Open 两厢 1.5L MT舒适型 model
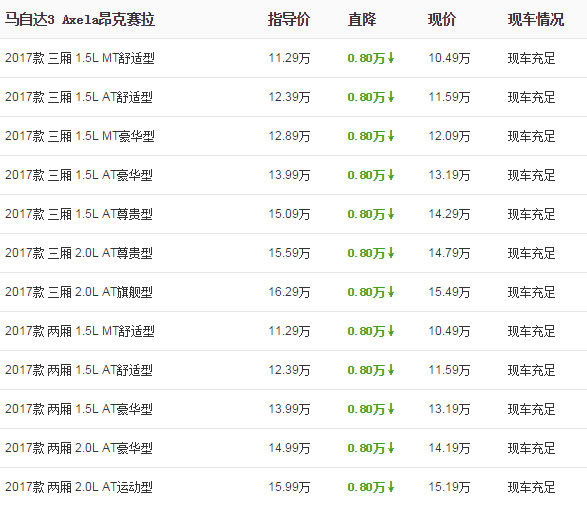Image resolution: width=587 pixels, height=506 pixels. click(80, 331)
